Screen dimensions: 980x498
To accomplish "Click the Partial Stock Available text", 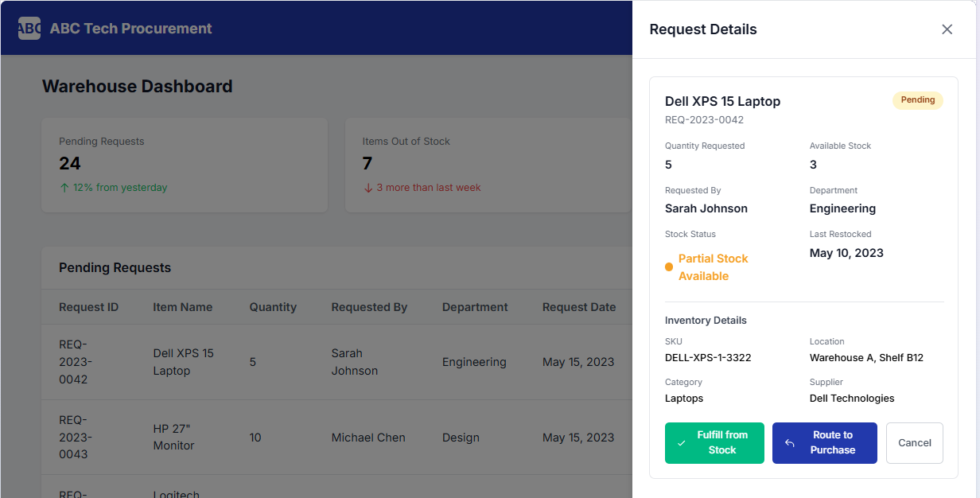I will click(713, 267).
